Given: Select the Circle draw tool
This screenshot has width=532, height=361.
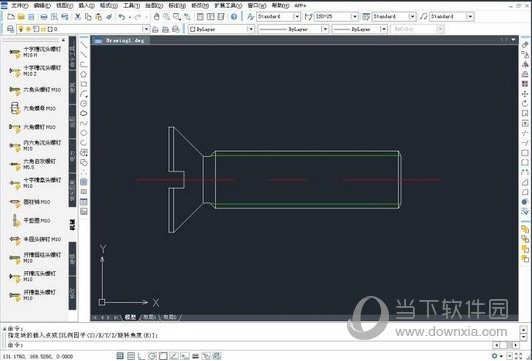Looking at the screenshot, I should click(83, 103).
